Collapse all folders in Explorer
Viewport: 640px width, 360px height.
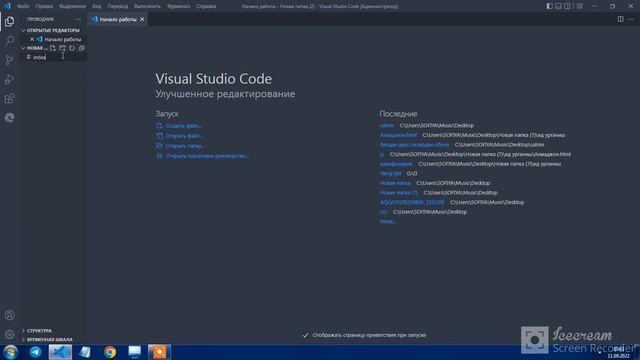point(82,48)
